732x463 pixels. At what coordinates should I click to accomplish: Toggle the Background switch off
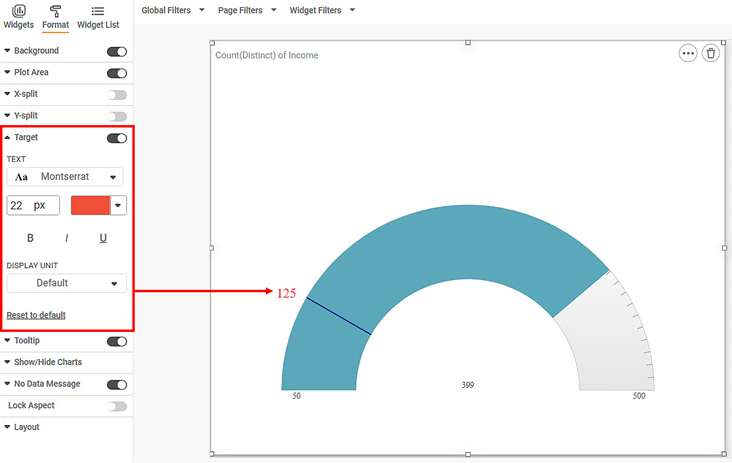click(x=117, y=51)
